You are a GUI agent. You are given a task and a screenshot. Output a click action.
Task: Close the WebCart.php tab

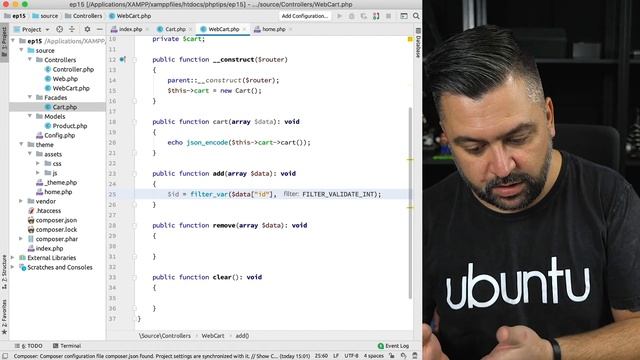coord(244,29)
